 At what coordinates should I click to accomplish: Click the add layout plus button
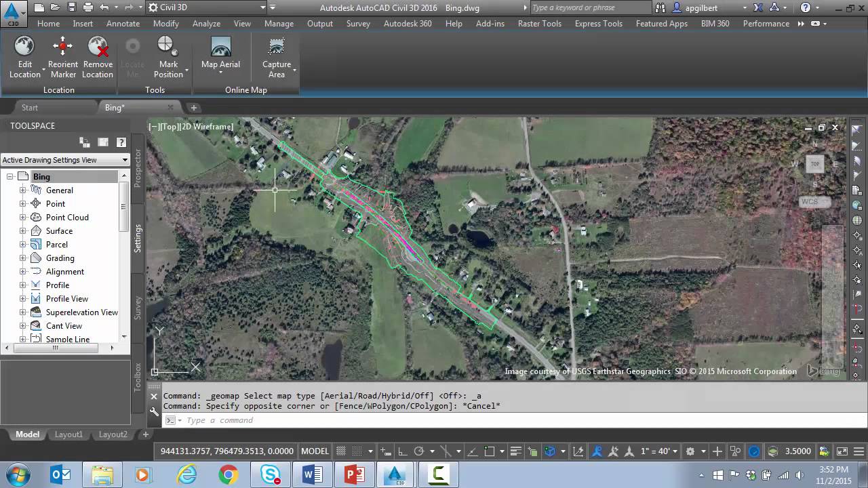pos(145,434)
